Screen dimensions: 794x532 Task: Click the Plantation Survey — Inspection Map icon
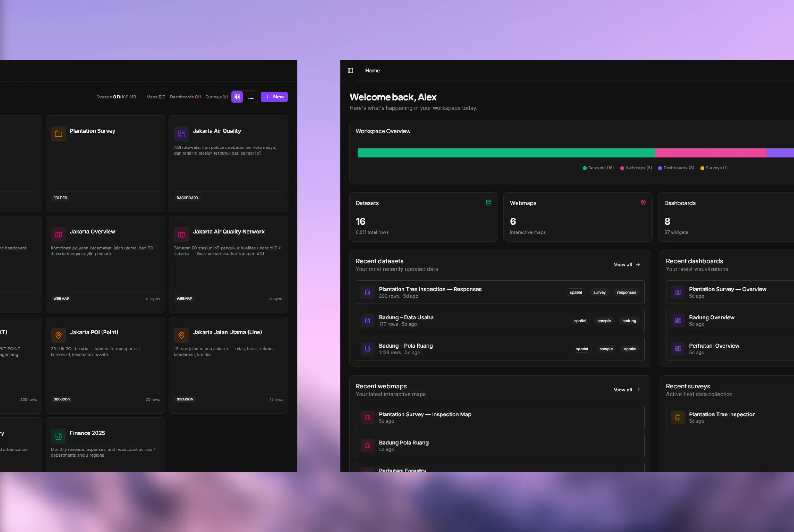(x=368, y=417)
